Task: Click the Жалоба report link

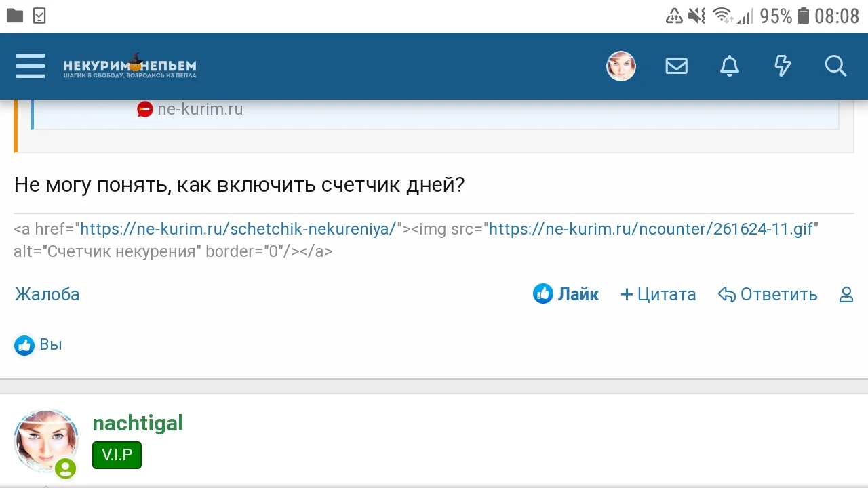Action: (x=47, y=294)
